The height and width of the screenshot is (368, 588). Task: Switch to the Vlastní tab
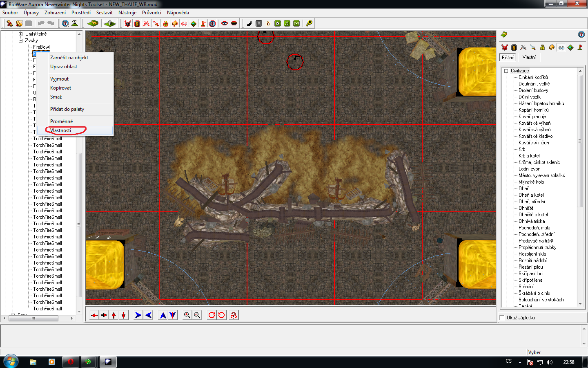tap(529, 57)
